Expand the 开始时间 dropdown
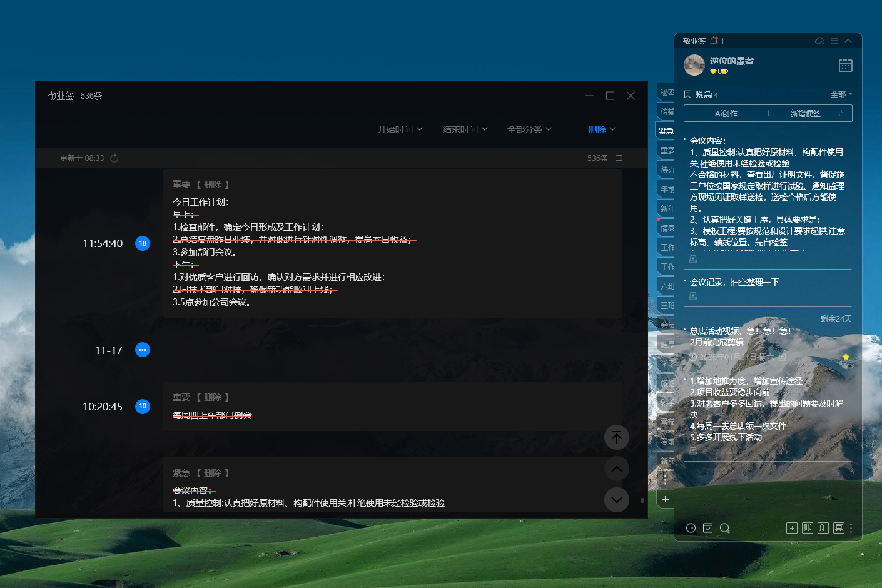 tap(400, 129)
